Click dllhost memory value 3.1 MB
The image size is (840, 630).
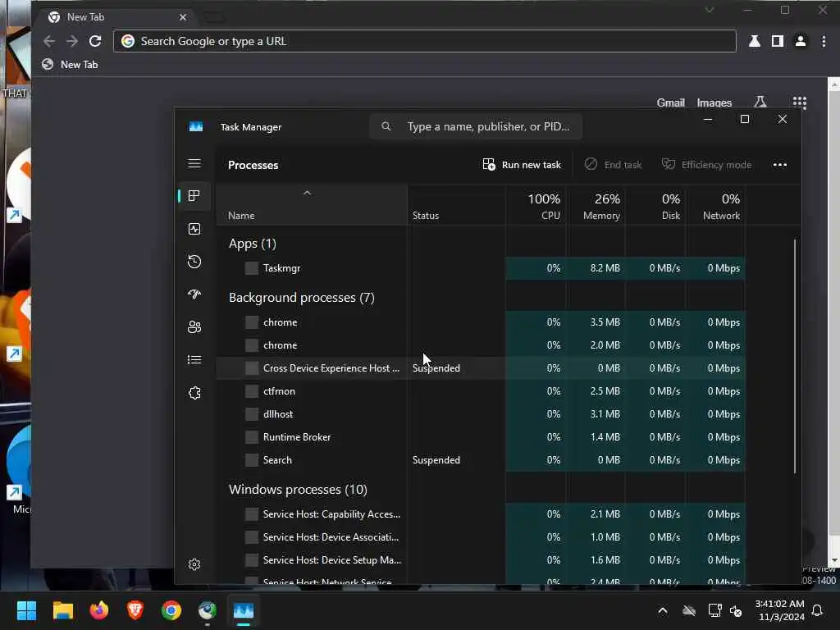click(x=605, y=414)
